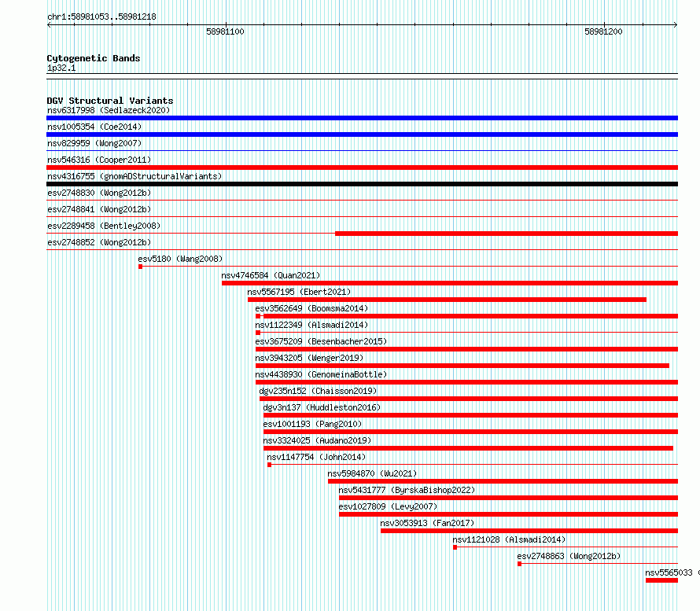The width and height of the screenshot is (700, 611).
Task: Click the red start marker of nsv1122349
Action: pos(258,333)
